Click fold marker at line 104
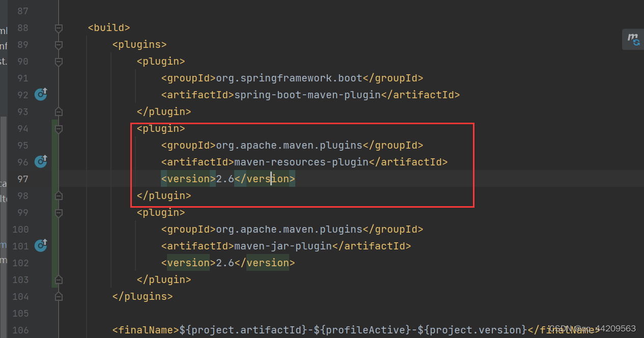Viewport: 644px width, 338px height. click(x=58, y=296)
